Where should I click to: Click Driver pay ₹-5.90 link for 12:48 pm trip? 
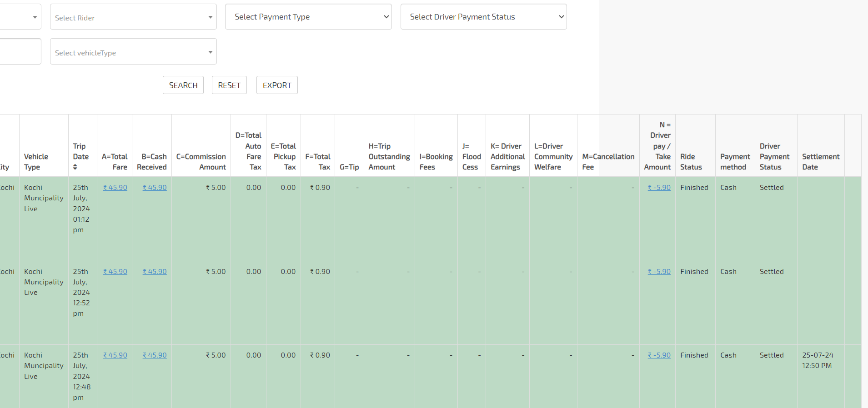pyautogui.click(x=659, y=355)
